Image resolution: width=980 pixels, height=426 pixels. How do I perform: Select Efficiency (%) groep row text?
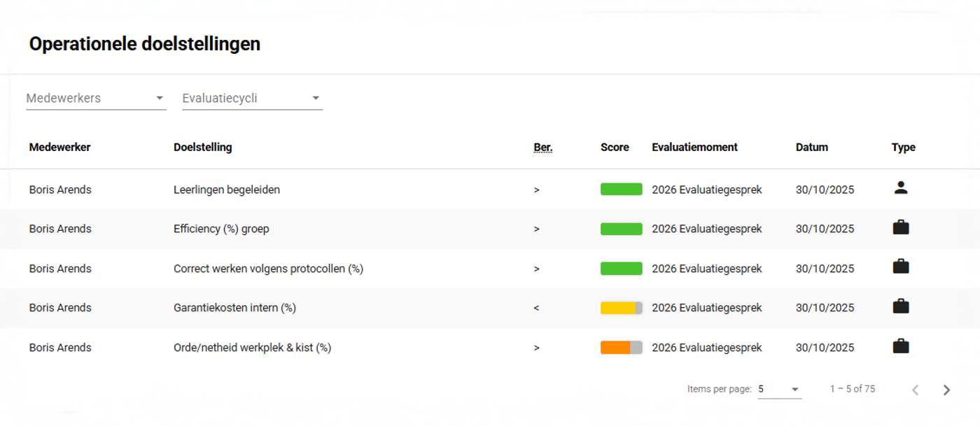coord(221,229)
